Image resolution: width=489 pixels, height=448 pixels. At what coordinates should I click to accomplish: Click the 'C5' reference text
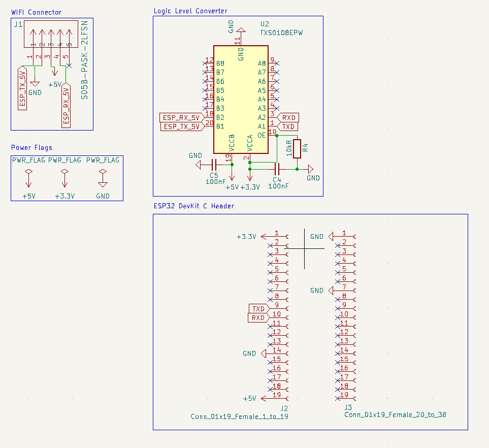tap(214, 175)
